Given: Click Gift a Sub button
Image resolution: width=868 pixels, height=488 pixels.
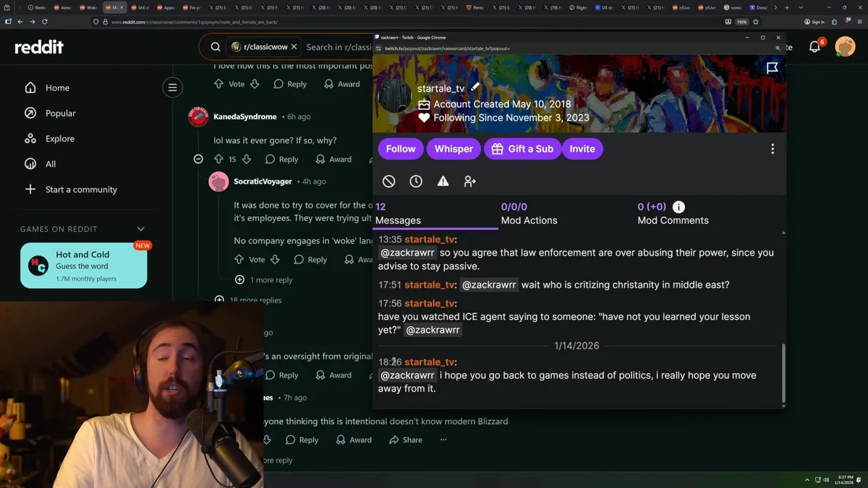Looking at the screenshot, I should [522, 149].
